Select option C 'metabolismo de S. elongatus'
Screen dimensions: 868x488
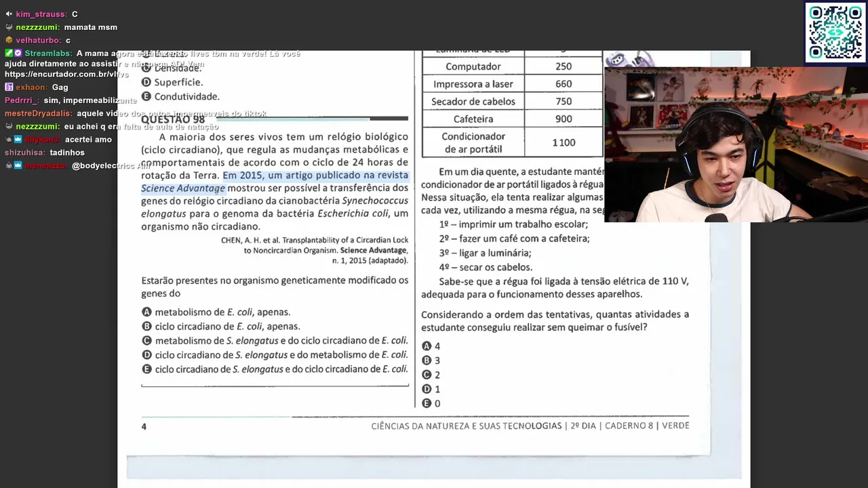pos(275,341)
